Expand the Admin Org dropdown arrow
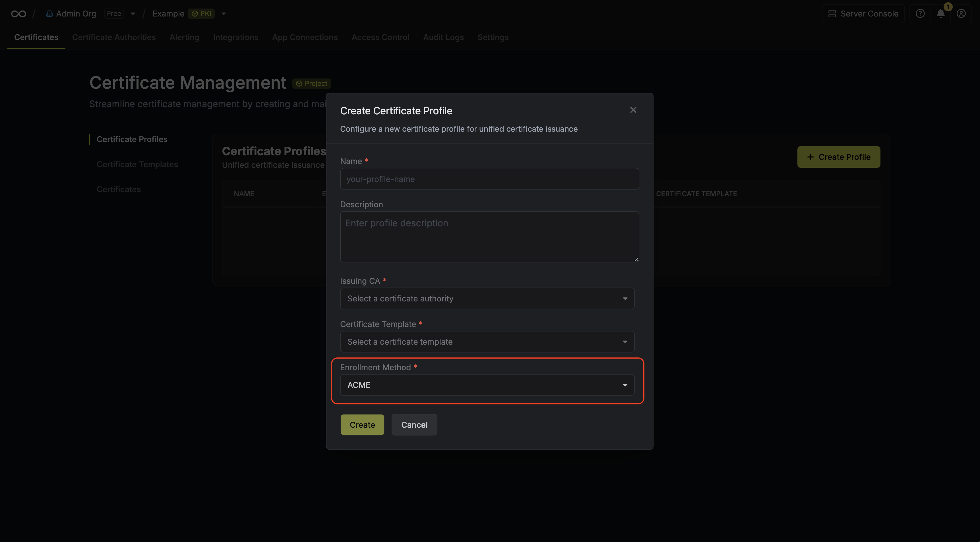 [x=133, y=14]
